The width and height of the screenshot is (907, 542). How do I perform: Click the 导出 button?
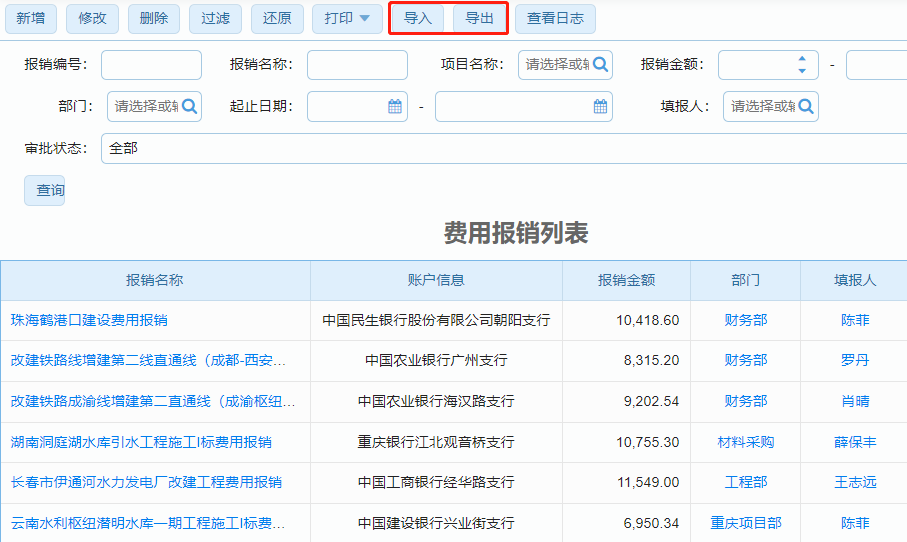479,18
